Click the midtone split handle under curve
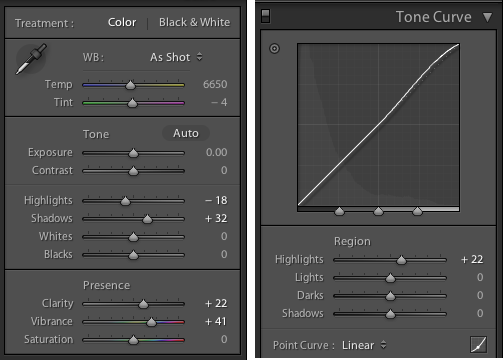Image resolution: width=503 pixels, height=360 pixels. [378, 211]
